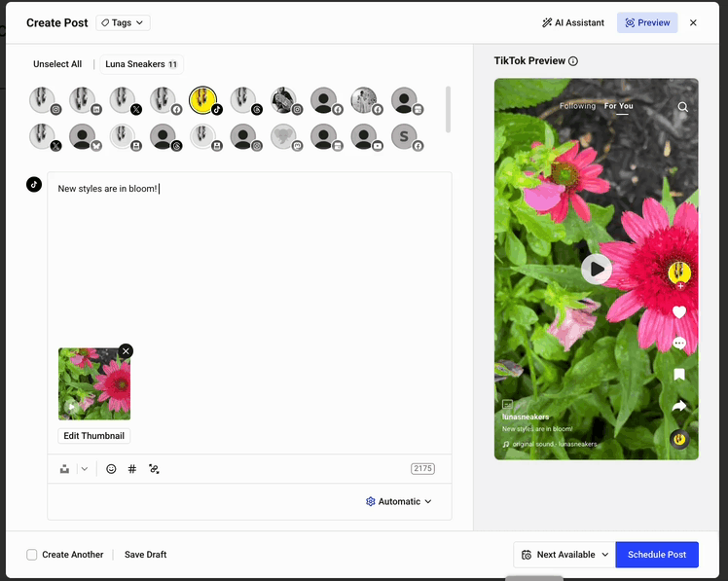The width and height of the screenshot is (728, 581).
Task: Toggle the Bluesky butterfly account avatar
Action: click(x=85, y=137)
